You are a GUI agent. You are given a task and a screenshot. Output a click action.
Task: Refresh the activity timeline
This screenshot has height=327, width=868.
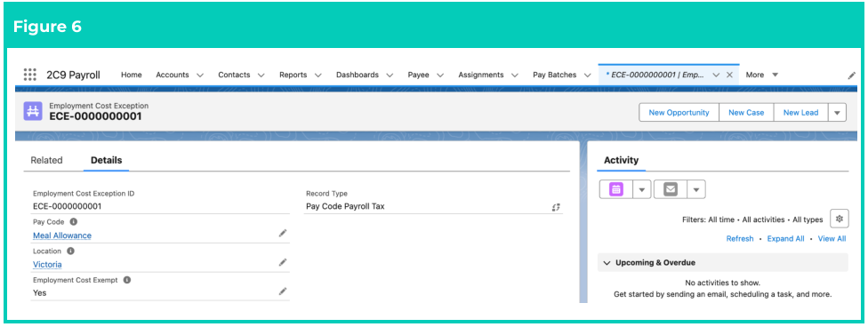(740, 238)
